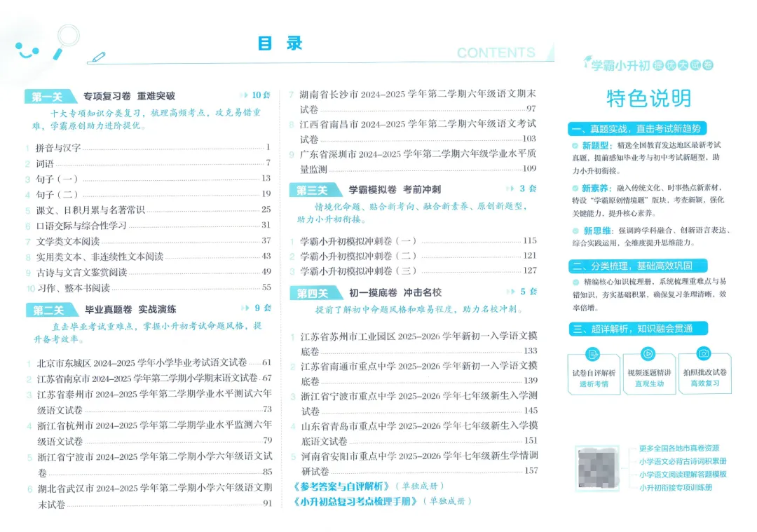Click the 文学类文本阅读 entry

coord(148,240)
